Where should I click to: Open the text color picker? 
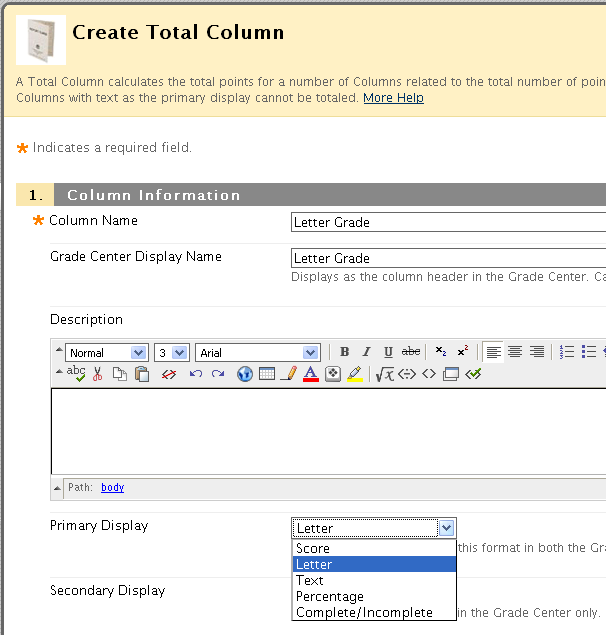pyautogui.click(x=311, y=374)
